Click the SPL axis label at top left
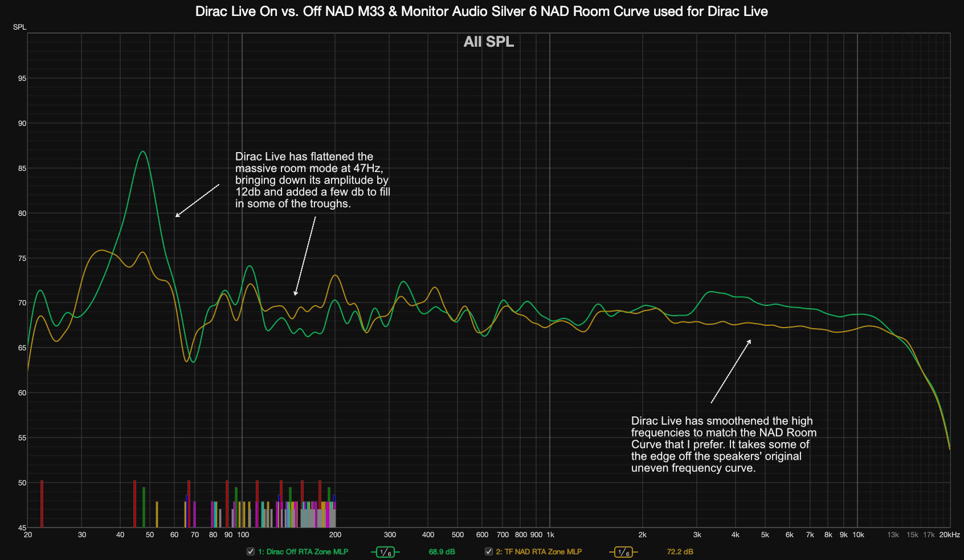 20,27
